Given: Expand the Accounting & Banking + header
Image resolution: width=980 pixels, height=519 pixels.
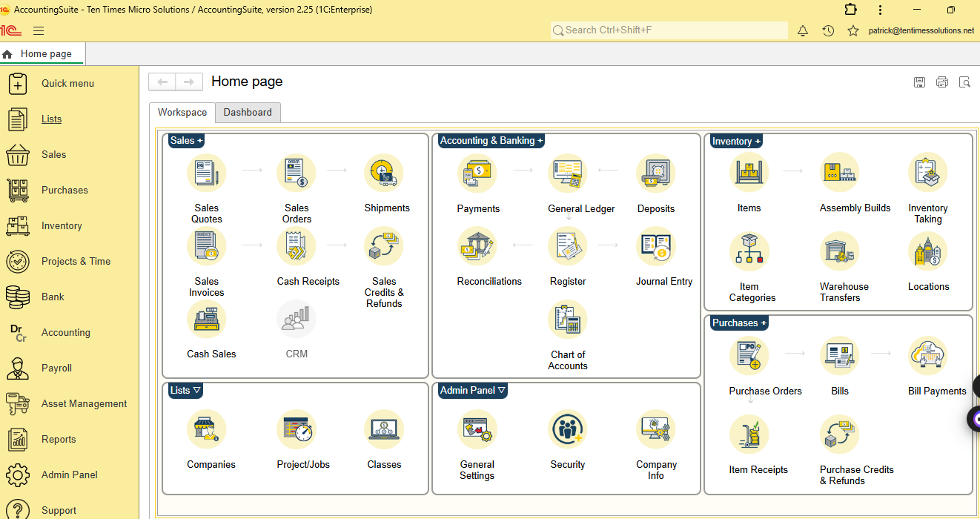Looking at the screenshot, I should (x=491, y=140).
